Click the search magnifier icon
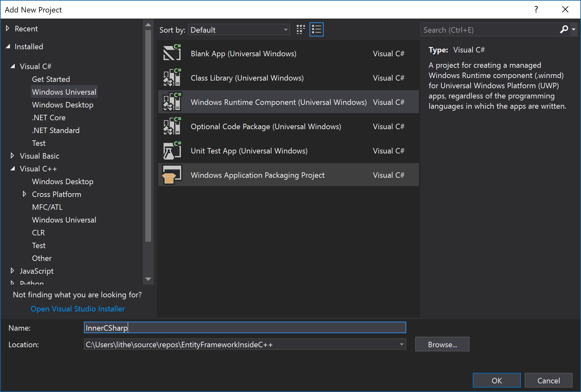Image resolution: width=581 pixels, height=392 pixels. tap(563, 29)
